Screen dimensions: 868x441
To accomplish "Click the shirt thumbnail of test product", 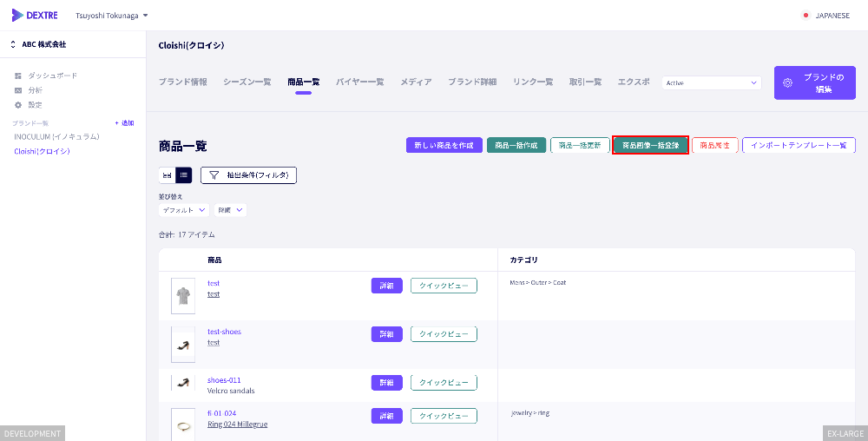I will [x=183, y=296].
